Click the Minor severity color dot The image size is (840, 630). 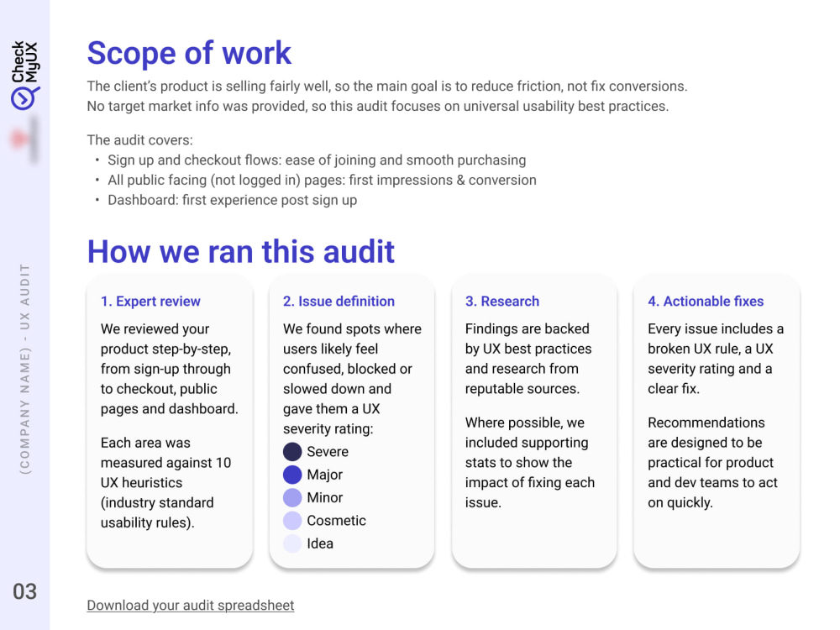(292, 497)
